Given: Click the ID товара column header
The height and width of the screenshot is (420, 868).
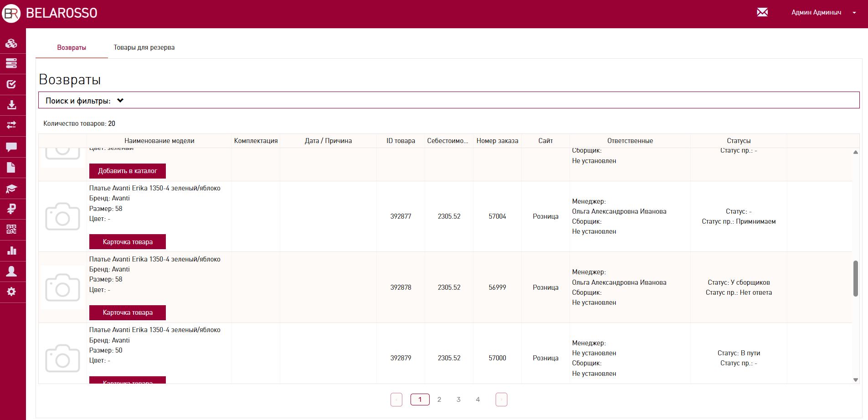Looking at the screenshot, I should [x=401, y=141].
